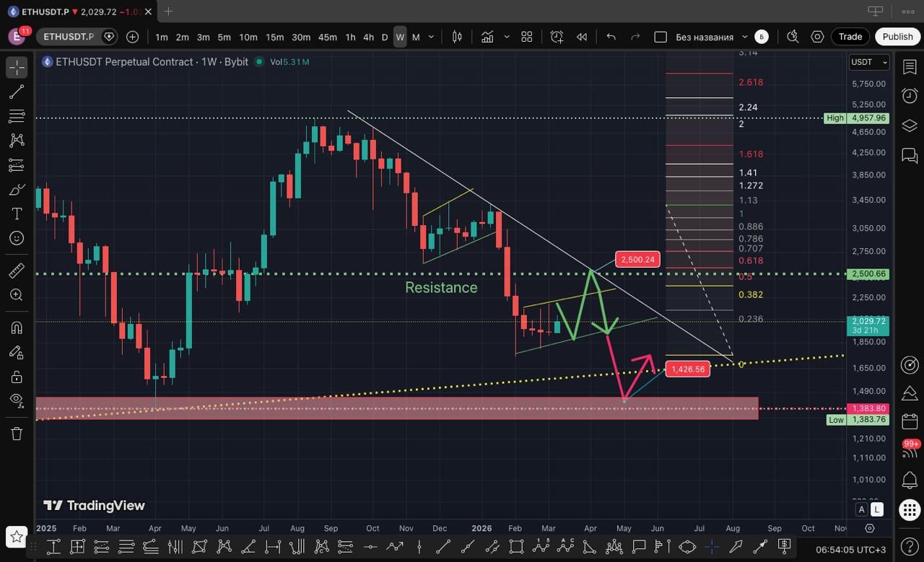Open the indicators menu in top toolbar
This screenshot has height=562, width=924.
[x=487, y=37]
